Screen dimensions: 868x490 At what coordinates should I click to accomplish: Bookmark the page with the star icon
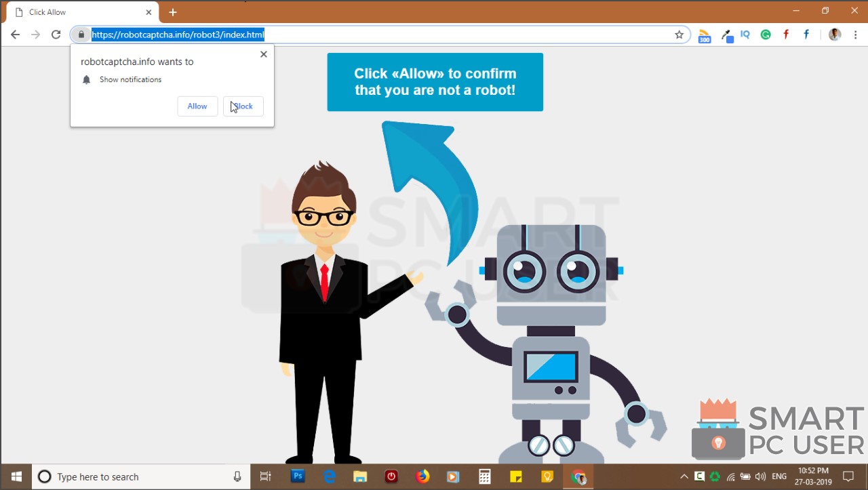(x=679, y=35)
